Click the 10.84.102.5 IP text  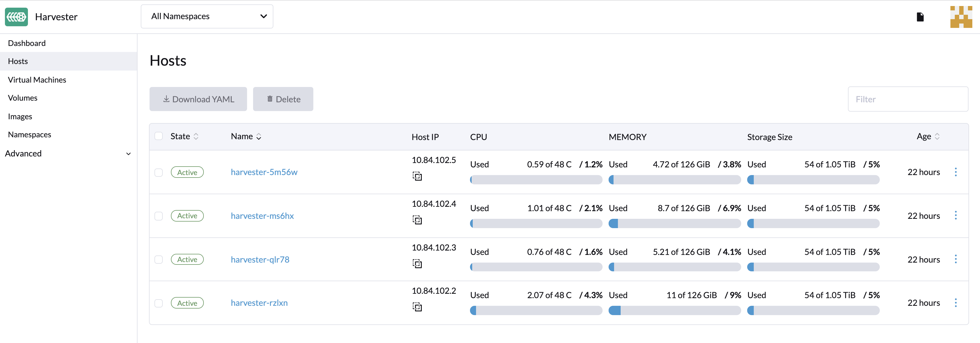(x=434, y=160)
